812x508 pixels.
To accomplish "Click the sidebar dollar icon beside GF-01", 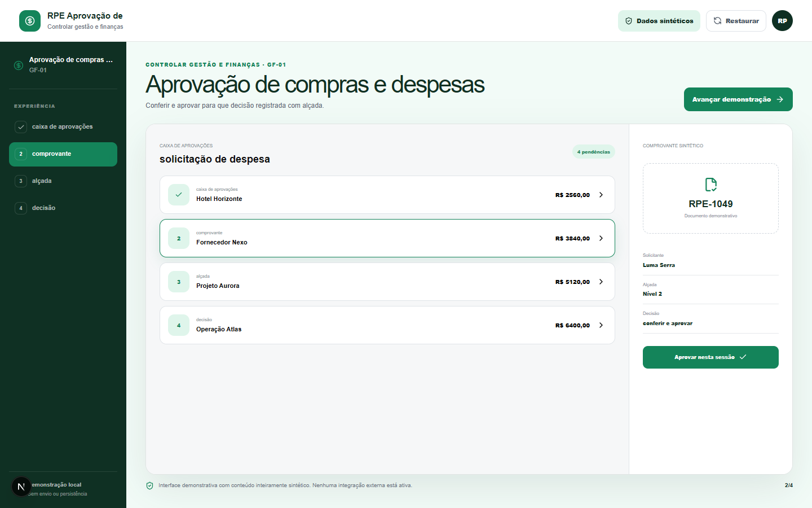I will tap(19, 65).
